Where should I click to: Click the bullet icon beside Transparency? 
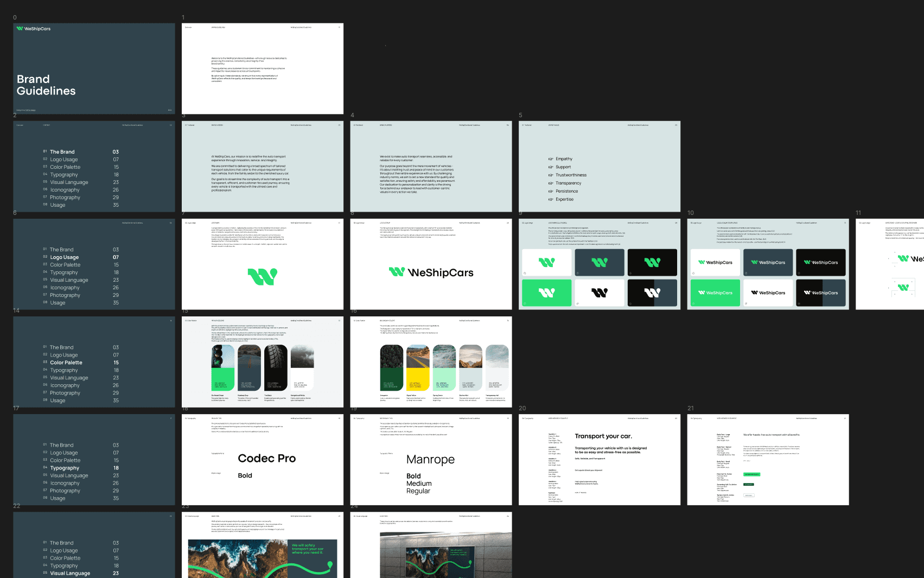(551, 183)
